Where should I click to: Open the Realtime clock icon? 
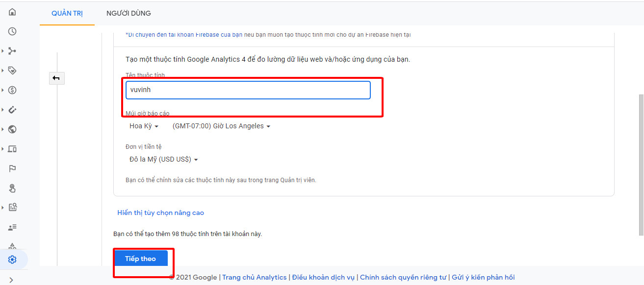click(12, 31)
